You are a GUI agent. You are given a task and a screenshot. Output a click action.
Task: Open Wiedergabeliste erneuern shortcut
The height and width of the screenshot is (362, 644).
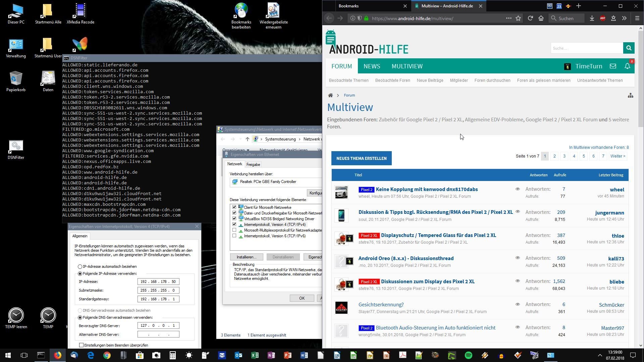pos(273,16)
